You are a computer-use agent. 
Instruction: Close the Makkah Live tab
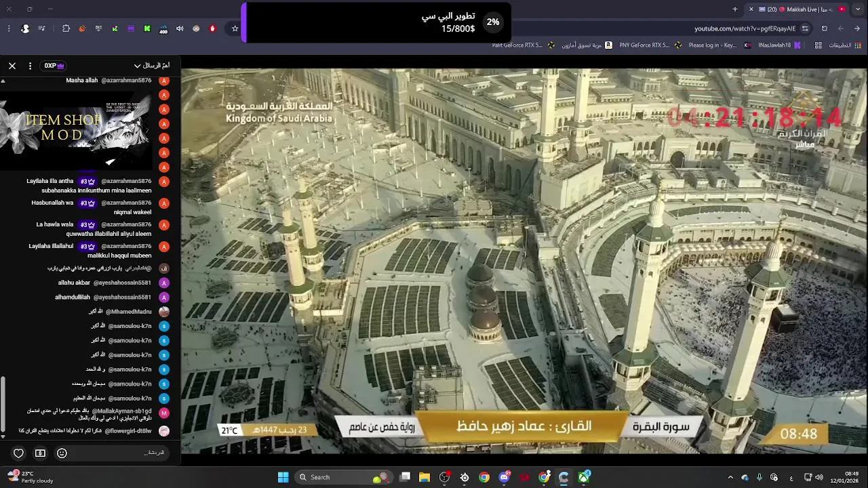click(751, 9)
